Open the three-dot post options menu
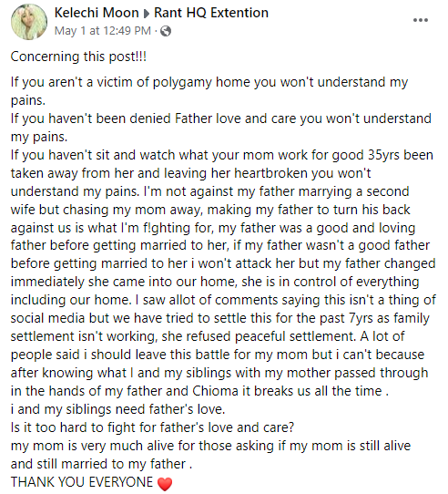The width and height of the screenshot is (448, 494). click(421, 20)
